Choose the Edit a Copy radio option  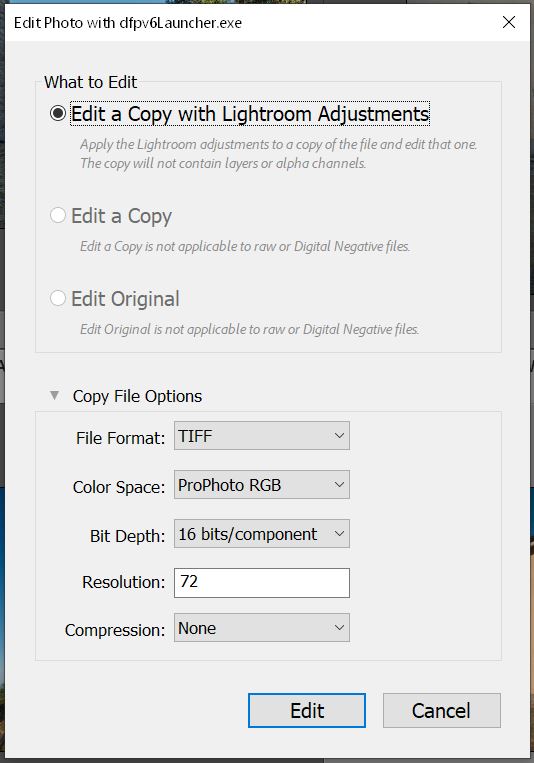pyautogui.click(x=58, y=215)
